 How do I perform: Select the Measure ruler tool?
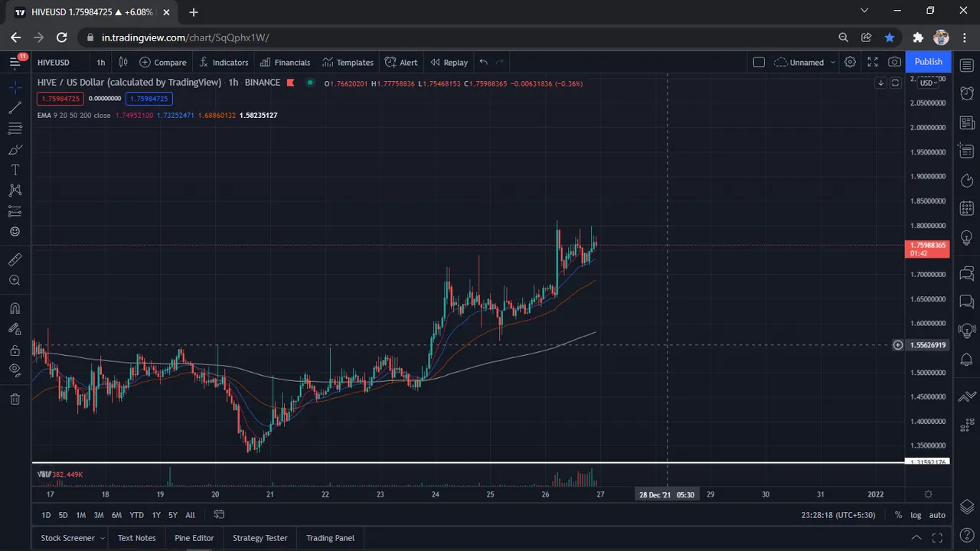pyautogui.click(x=15, y=260)
